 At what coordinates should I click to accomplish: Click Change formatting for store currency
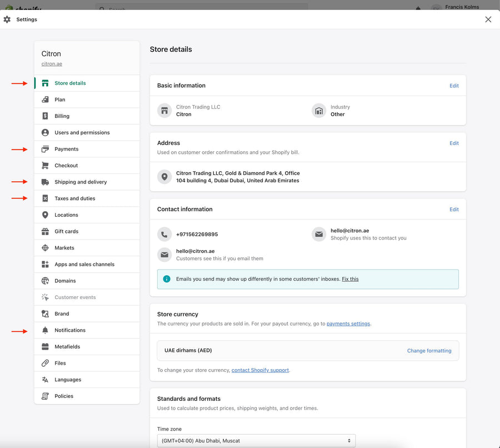pyautogui.click(x=429, y=351)
